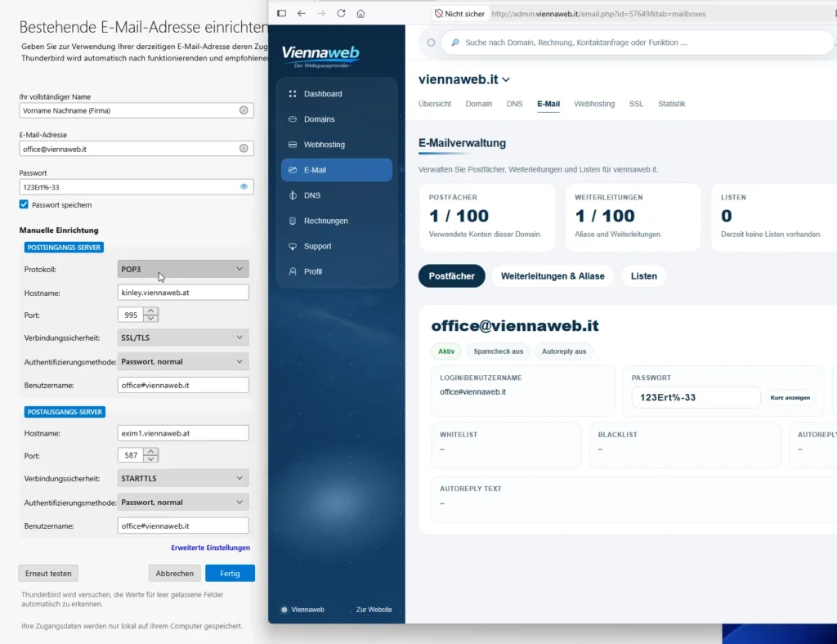The image size is (837, 644).
Task: Click the Thunderbird Passwort input field
Action: [x=137, y=187]
